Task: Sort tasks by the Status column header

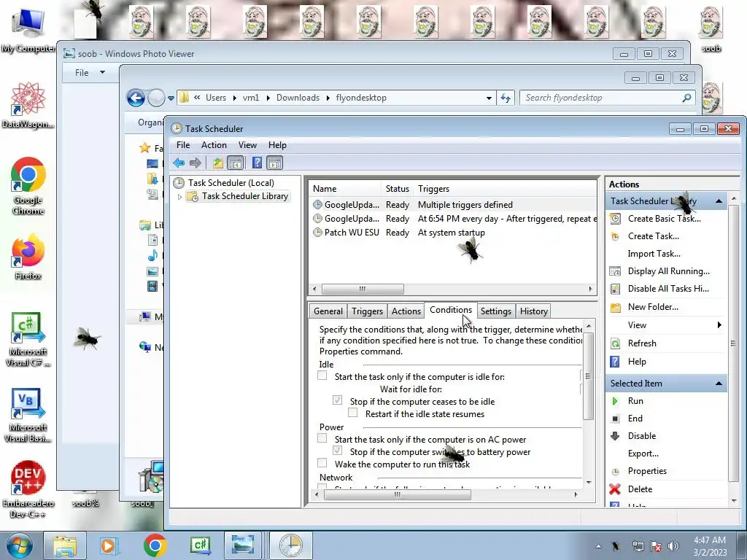Action: pos(398,189)
